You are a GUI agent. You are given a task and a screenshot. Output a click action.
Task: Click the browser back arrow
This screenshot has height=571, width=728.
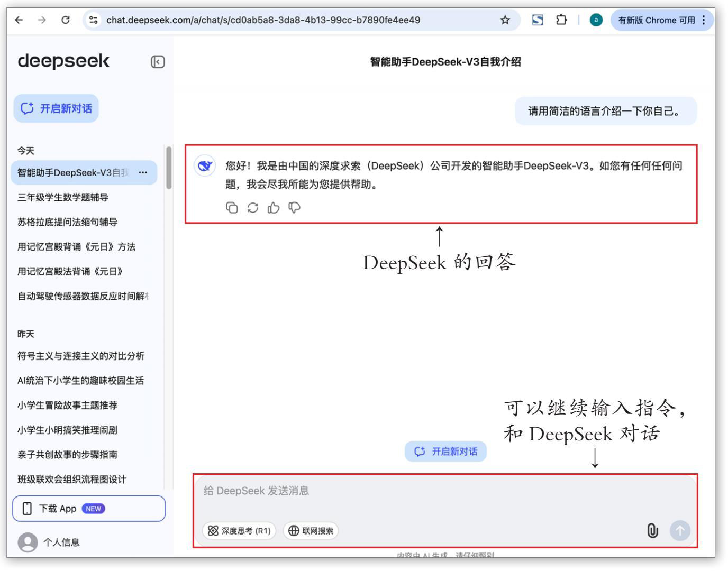coord(19,20)
